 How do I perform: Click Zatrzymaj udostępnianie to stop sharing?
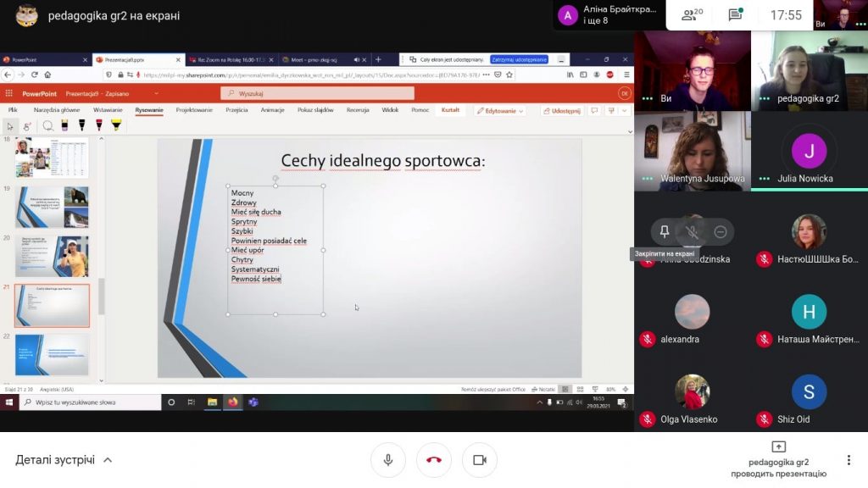coord(519,60)
